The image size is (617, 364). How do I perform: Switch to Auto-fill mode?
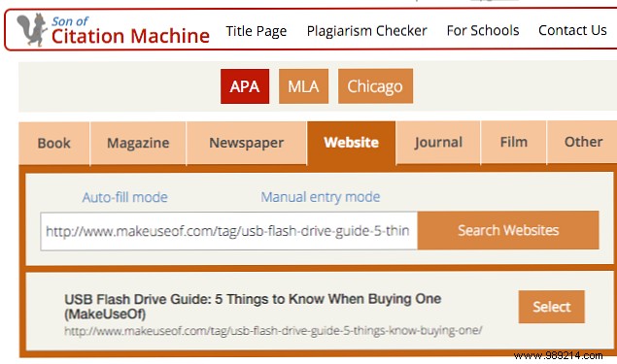(x=125, y=197)
